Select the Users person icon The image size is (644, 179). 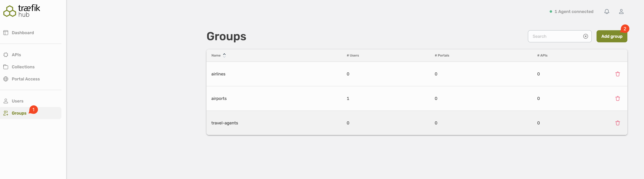(x=6, y=101)
